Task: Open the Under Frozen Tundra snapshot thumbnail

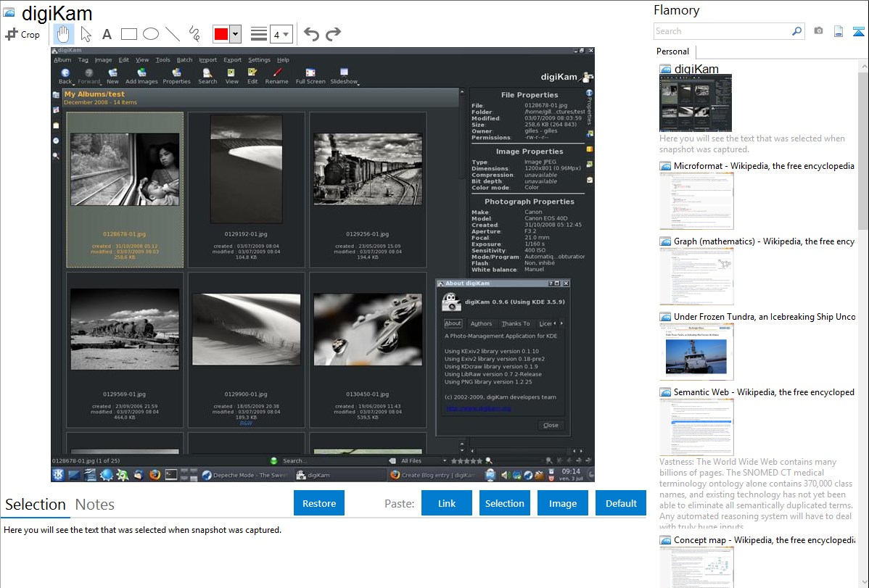Action: tap(696, 352)
